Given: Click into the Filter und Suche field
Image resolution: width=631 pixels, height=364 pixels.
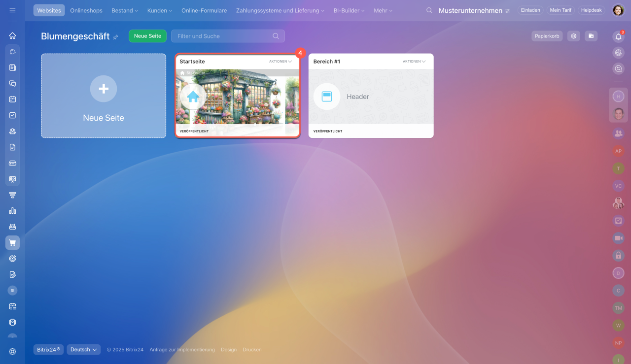Looking at the screenshot, I should pos(228,36).
